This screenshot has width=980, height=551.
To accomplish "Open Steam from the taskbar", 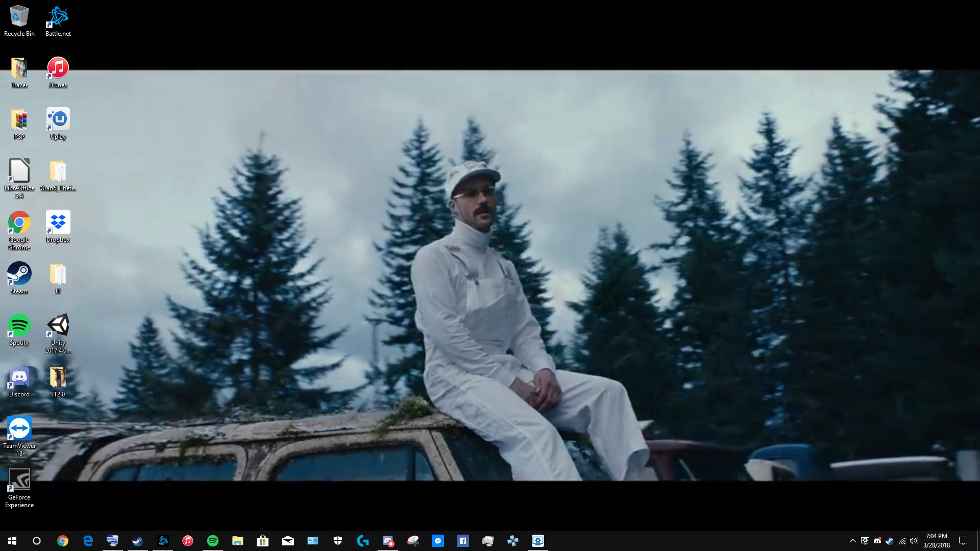I will [137, 541].
